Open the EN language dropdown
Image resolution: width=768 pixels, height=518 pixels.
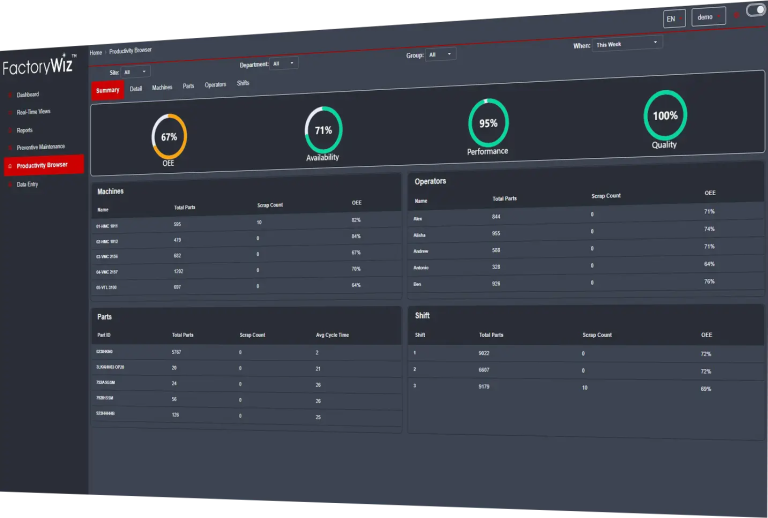[674, 19]
